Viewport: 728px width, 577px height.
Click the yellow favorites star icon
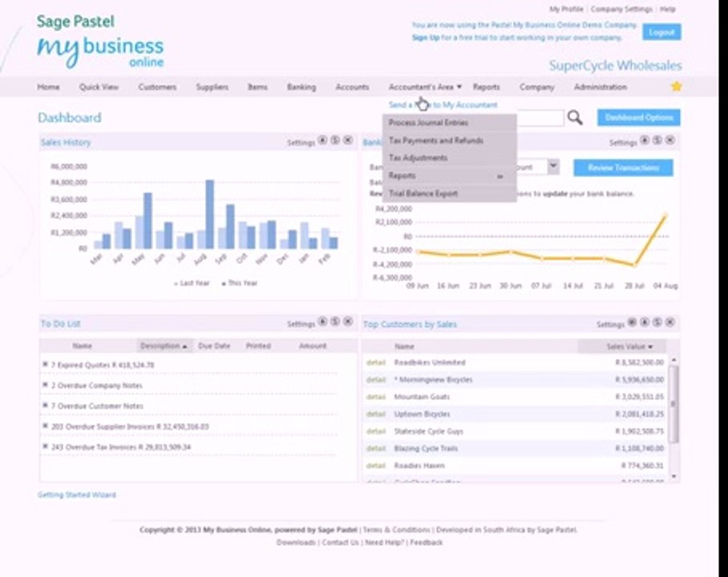pyautogui.click(x=677, y=87)
